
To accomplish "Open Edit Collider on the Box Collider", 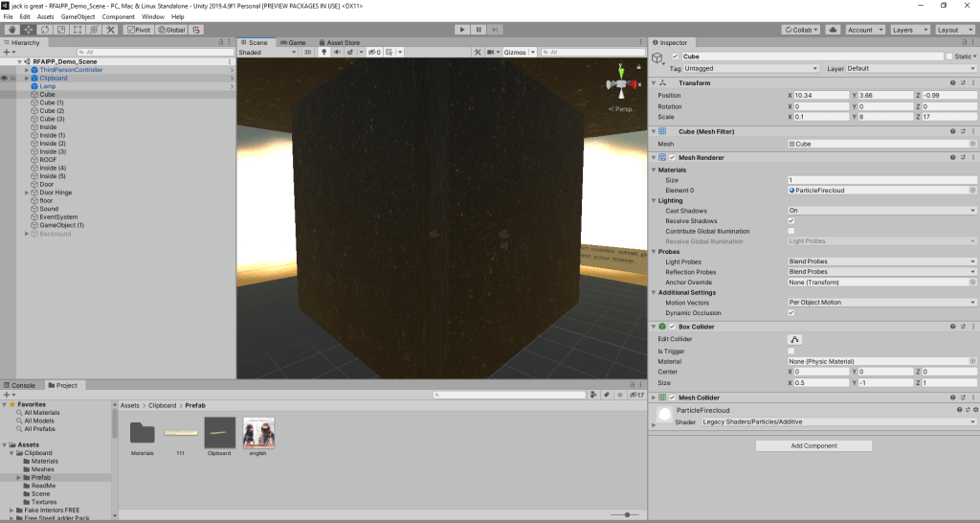I will (x=794, y=339).
